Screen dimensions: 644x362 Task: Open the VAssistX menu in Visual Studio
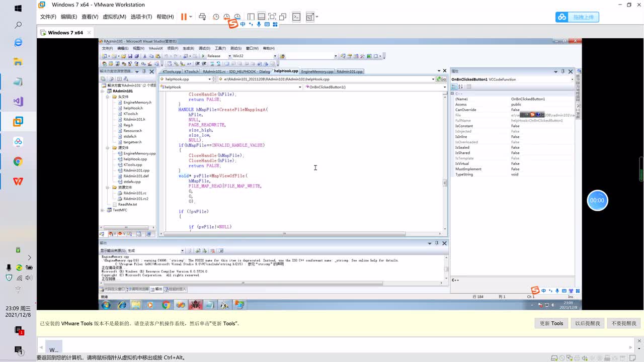tap(156, 48)
